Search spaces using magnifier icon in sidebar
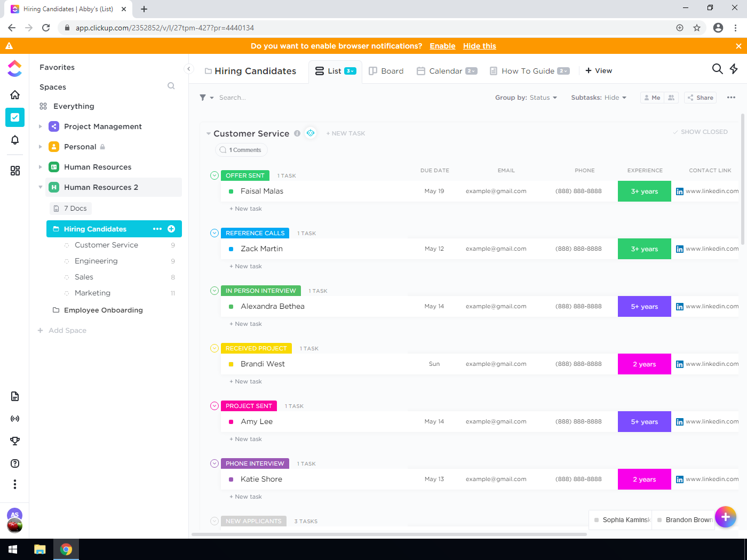The height and width of the screenshot is (560, 747). coord(171,86)
